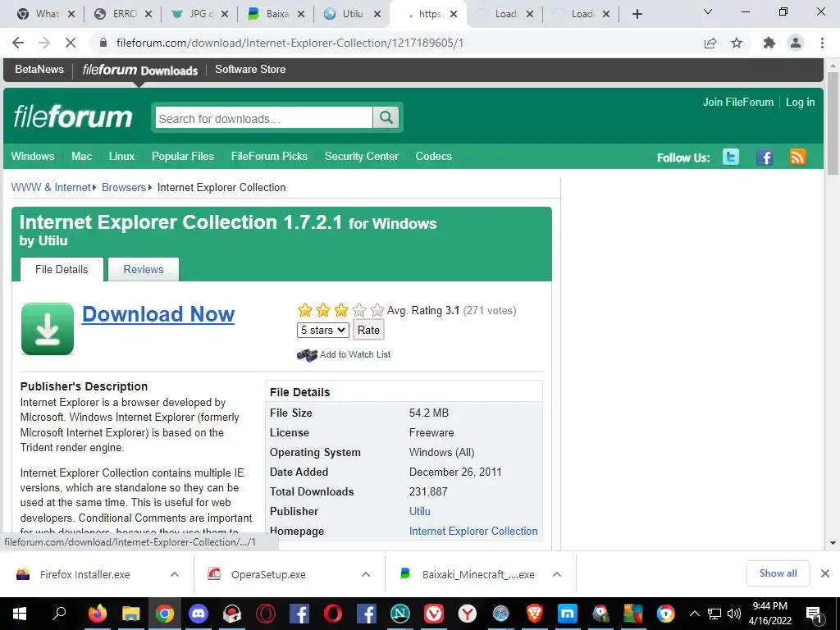Stop page loading with the X button
Screen dimensions: 840x630
point(71,43)
